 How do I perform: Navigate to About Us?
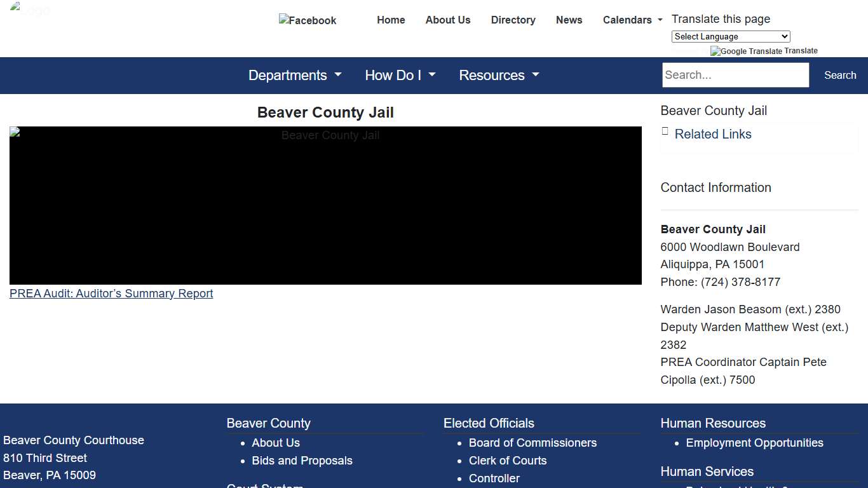click(x=448, y=20)
